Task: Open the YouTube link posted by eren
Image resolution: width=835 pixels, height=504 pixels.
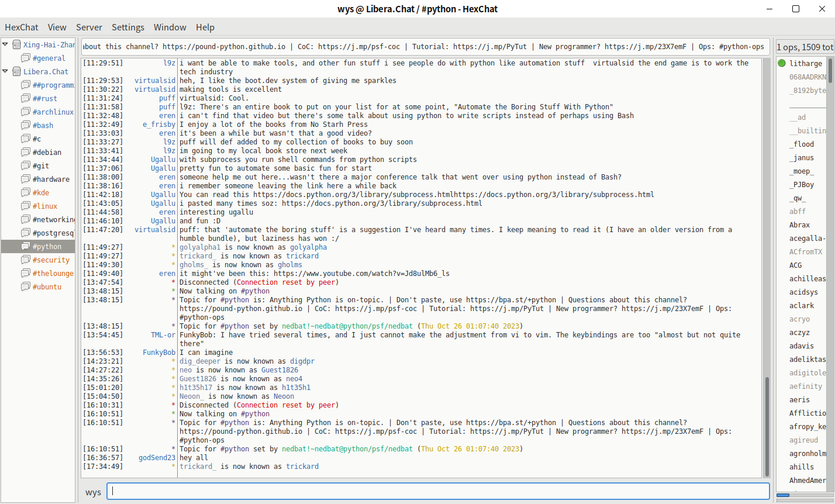Action: (361, 274)
